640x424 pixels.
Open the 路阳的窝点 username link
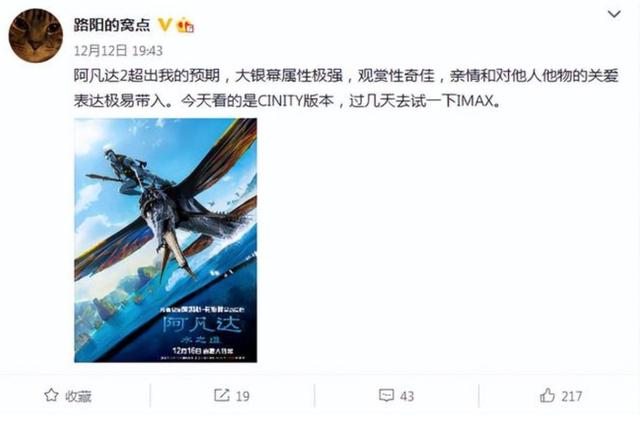click(x=112, y=25)
